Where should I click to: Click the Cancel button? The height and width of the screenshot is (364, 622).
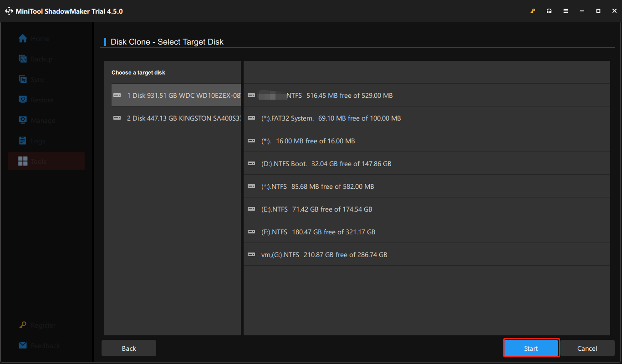587,349
